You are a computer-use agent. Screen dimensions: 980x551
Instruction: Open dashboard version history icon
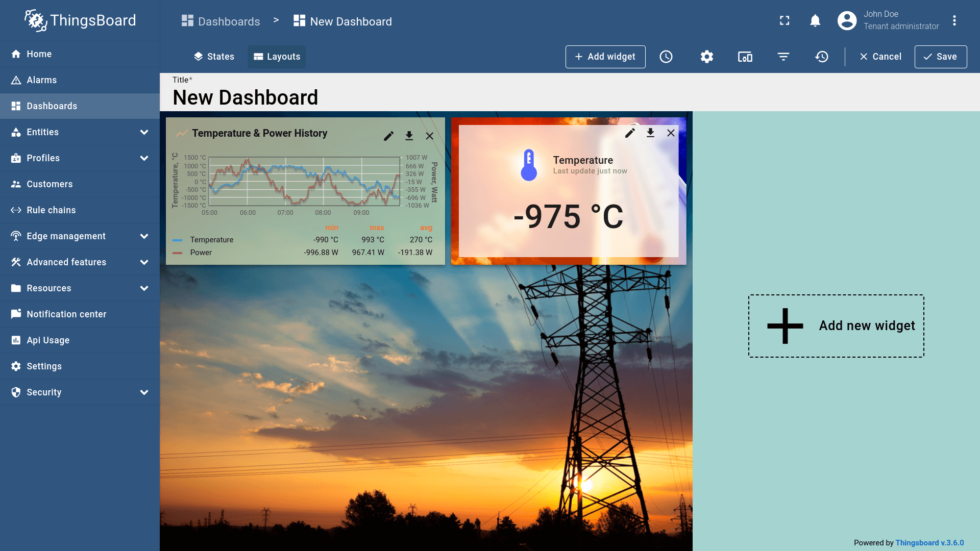tap(822, 57)
